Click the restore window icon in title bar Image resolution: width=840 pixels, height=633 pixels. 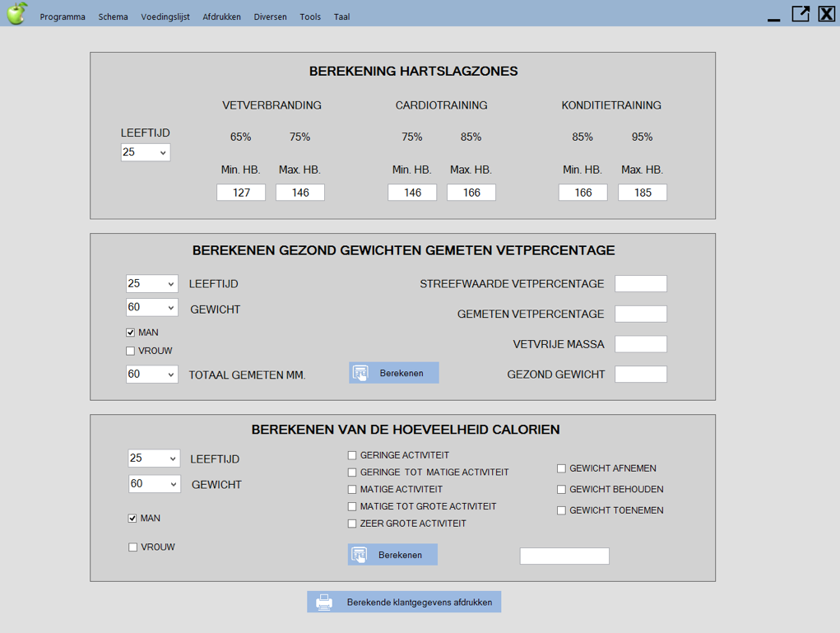[800, 14]
